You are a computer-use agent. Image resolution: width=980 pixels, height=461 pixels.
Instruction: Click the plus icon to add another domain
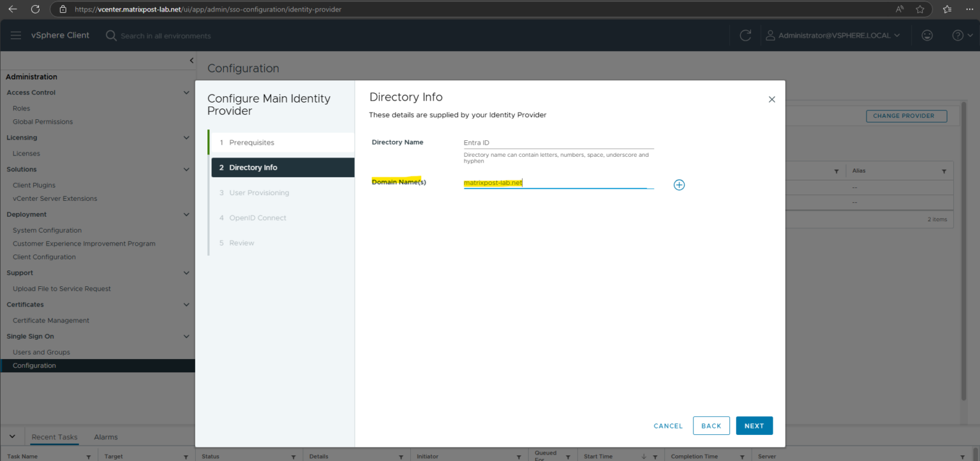[679, 184]
